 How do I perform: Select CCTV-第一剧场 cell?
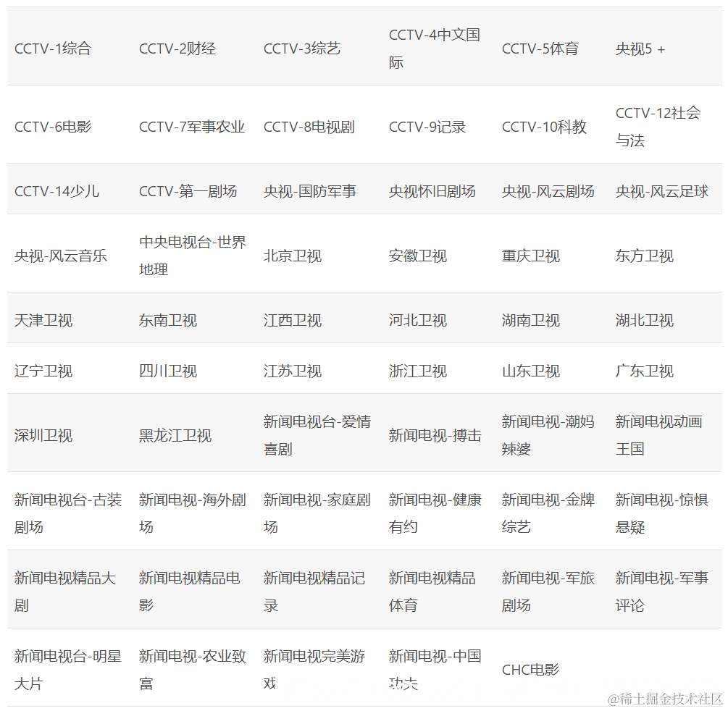click(x=188, y=191)
